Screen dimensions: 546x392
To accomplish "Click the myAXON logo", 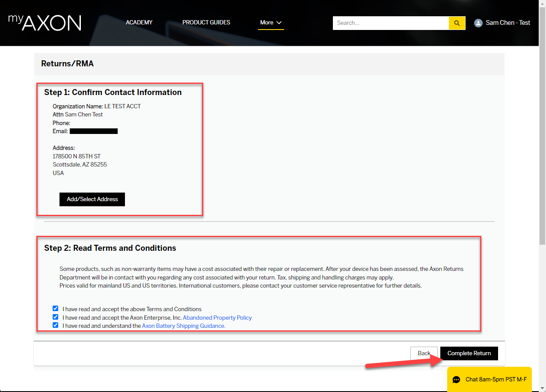I will click(44, 23).
